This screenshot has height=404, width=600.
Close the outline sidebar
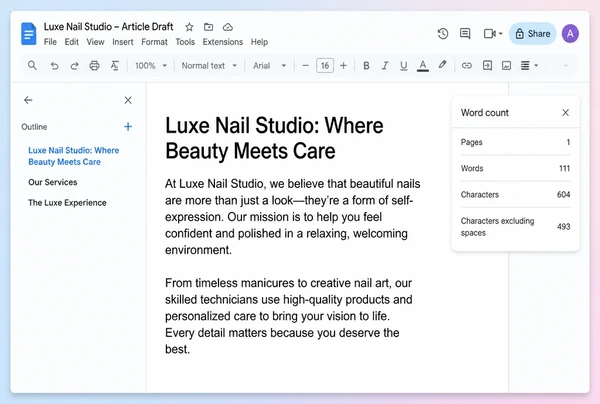128,100
